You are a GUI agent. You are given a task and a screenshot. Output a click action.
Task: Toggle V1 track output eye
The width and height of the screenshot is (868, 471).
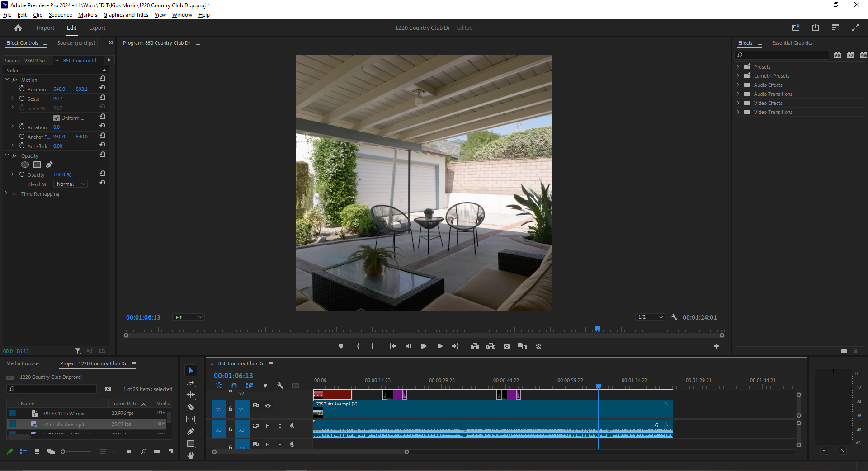268,405
